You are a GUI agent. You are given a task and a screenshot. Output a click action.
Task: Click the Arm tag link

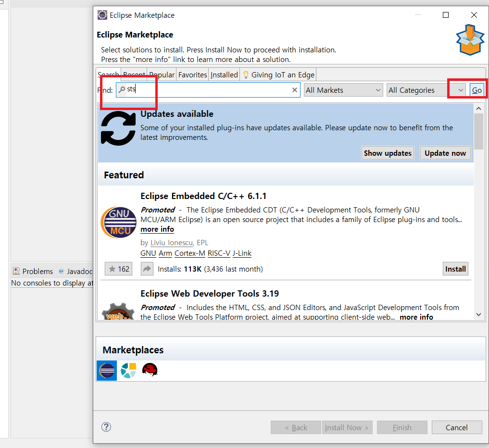point(165,253)
